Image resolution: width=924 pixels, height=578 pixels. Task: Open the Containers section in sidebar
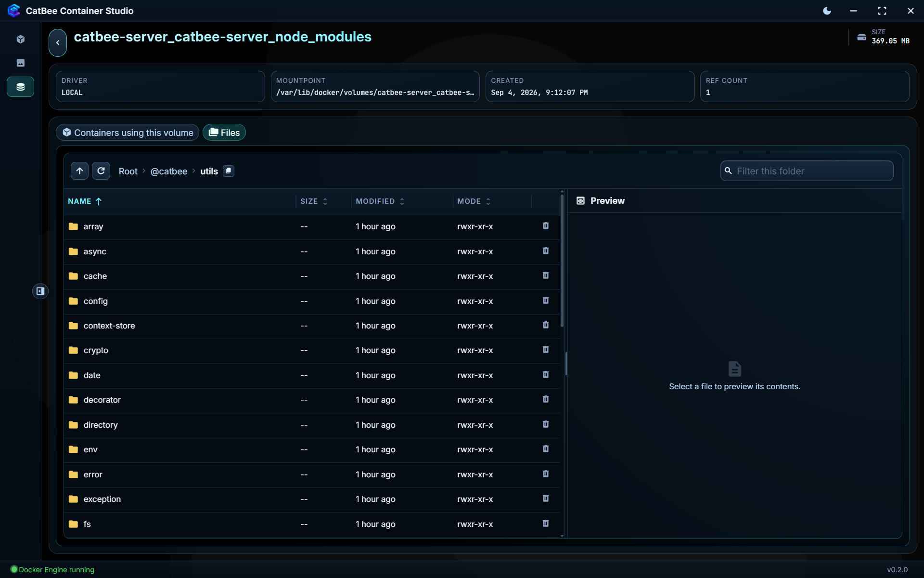(20, 39)
